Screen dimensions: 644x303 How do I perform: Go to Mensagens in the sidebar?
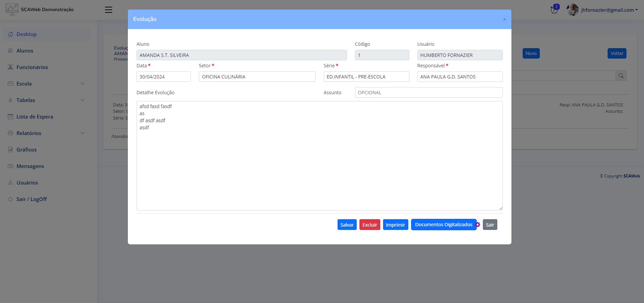click(30, 166)
